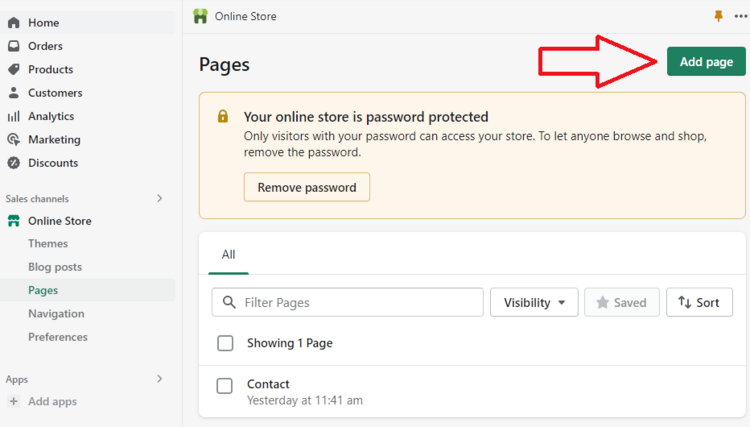Image resolution: width=750 pixels, height=427 pixels.
Task: Click the Products tag icon
Action: (14, 69)
